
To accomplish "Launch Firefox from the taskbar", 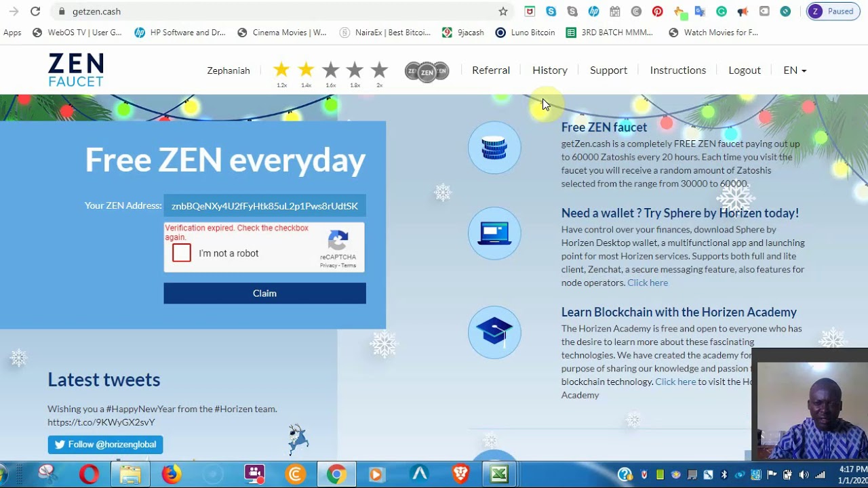I will point(172,474).
